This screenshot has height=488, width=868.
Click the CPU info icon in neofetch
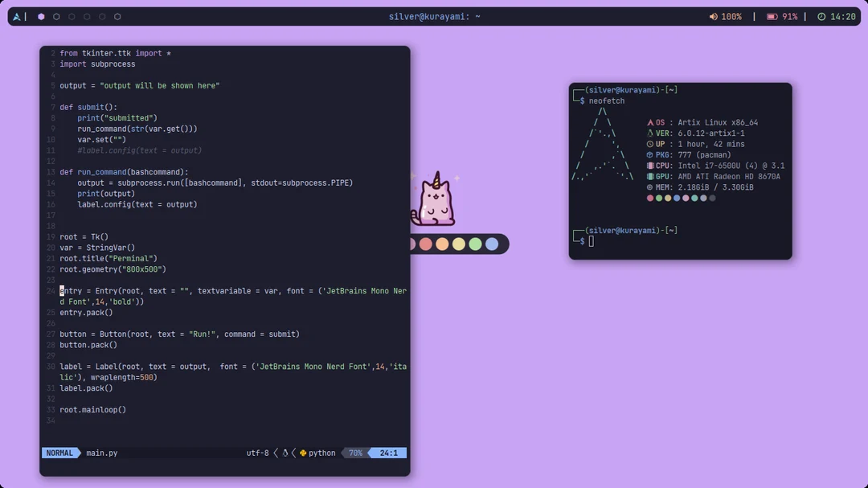[x=649, y=166]
